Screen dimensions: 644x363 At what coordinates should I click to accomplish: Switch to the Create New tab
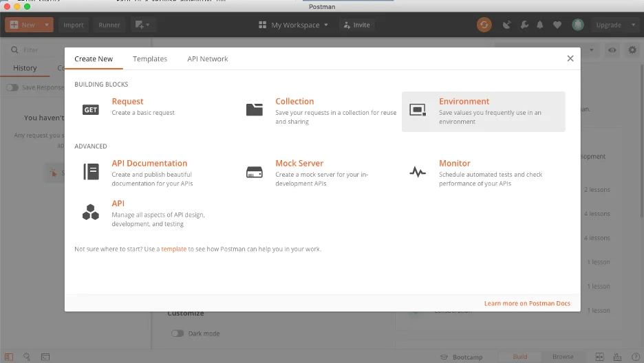click(94, 58)
